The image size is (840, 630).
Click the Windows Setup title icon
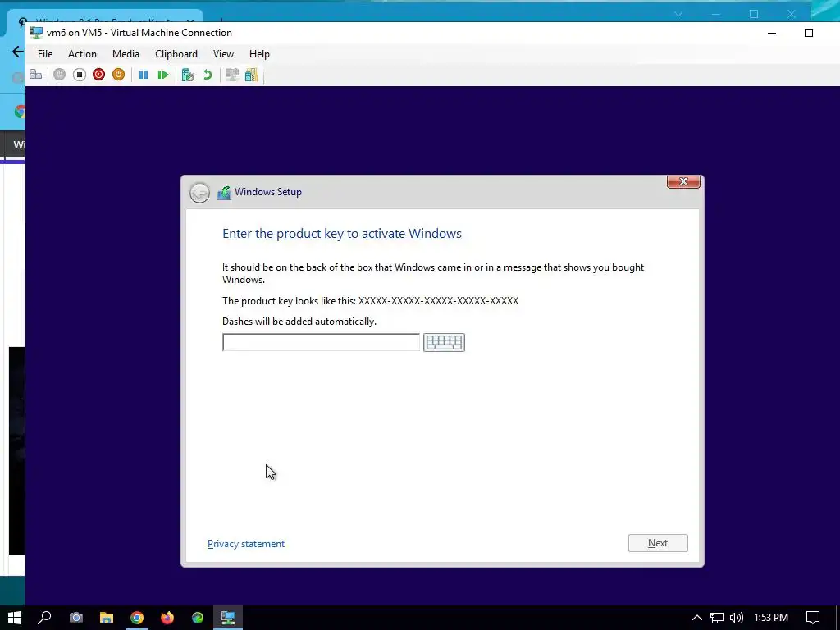coord(224,192)
